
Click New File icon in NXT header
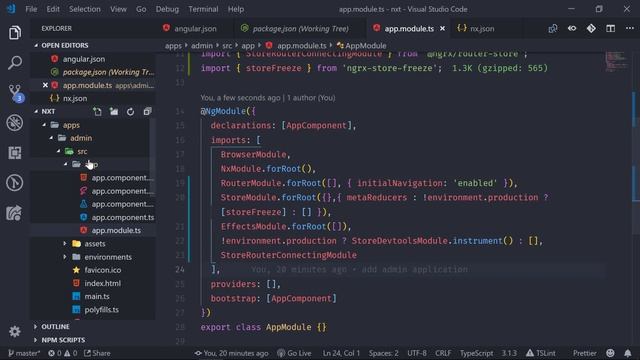click(x=97, y=111)
